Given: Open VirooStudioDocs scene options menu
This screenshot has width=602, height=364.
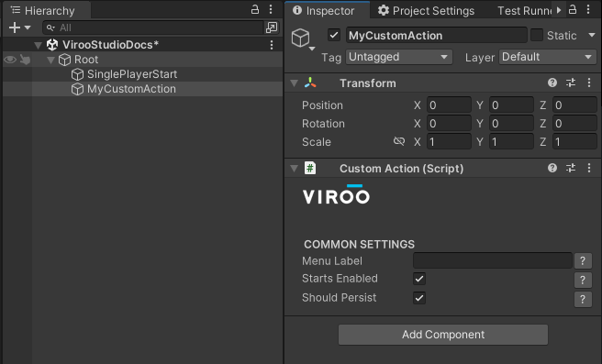Looking at the screenshot, I should (272, 45).
